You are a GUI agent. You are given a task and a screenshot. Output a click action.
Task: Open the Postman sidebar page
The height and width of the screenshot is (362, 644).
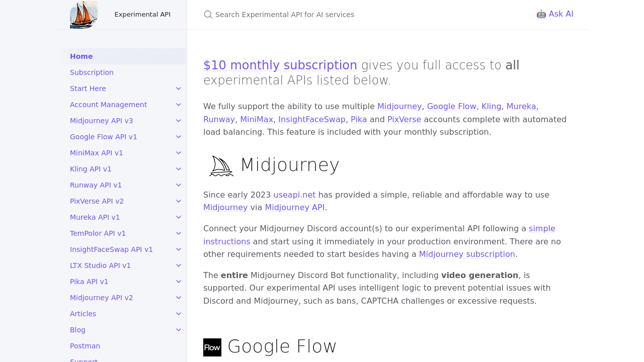pos(85,346)
